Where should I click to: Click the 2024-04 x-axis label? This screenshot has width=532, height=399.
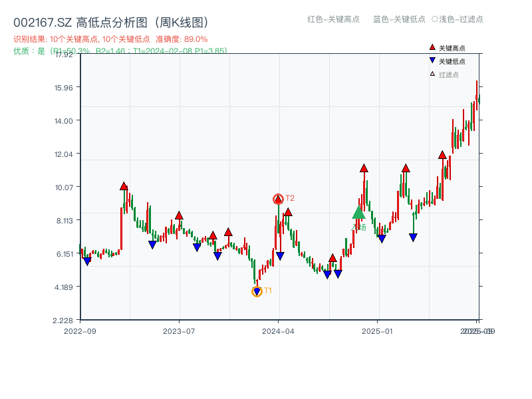(278, 331)
